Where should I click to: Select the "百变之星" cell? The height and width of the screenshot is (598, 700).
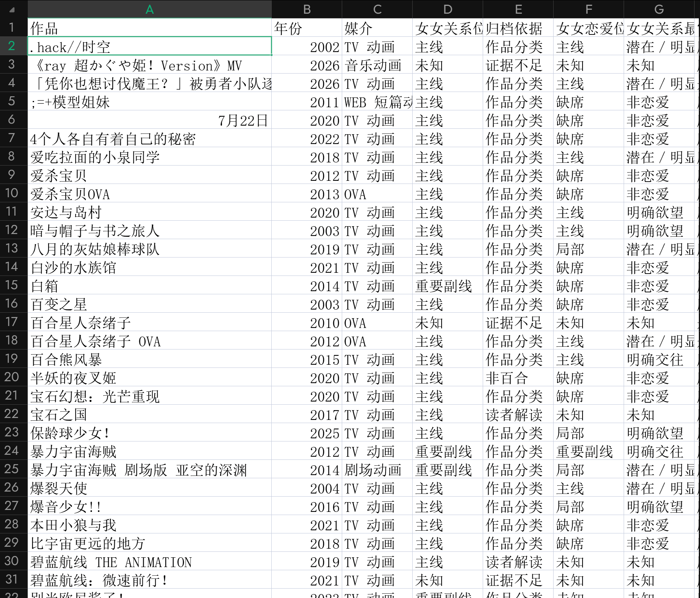pyautogui.click(x=150, y=304)
